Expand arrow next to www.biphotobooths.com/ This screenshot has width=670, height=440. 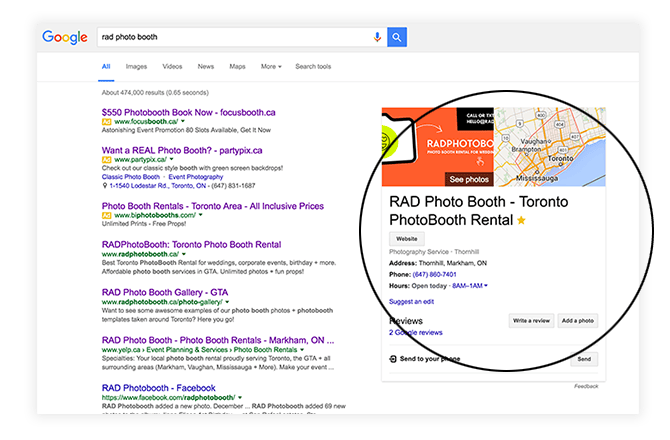(x=200, y=215)
